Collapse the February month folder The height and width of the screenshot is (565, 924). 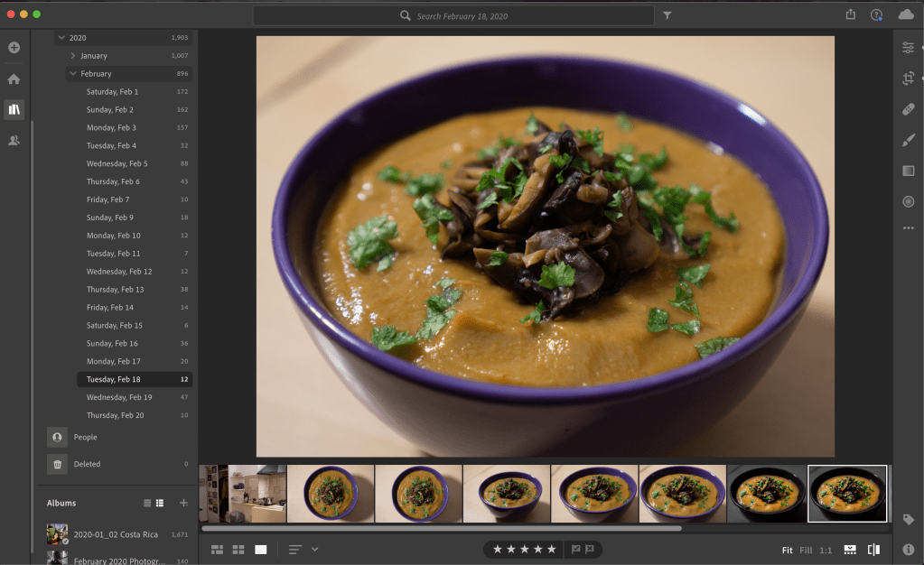point(73,74)
